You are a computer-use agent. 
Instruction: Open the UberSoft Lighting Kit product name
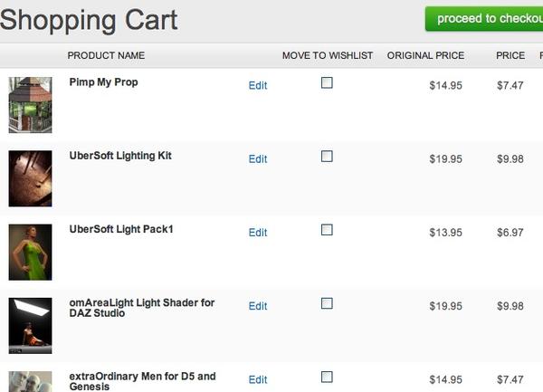(x=120, y=156)
